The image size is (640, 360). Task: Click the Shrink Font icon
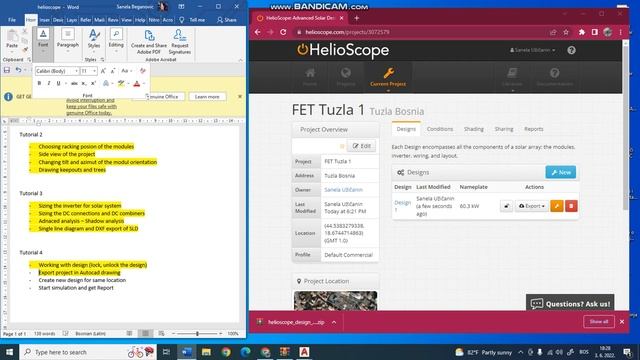[113, 71]
